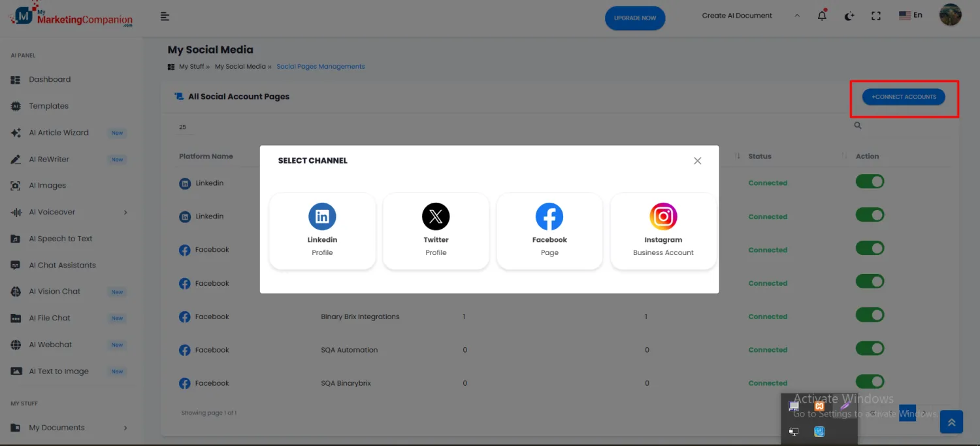980x446 pixels.
Task: Click the +Connect Accounts button
Action: pyautogui.click(x=904, y=97)
